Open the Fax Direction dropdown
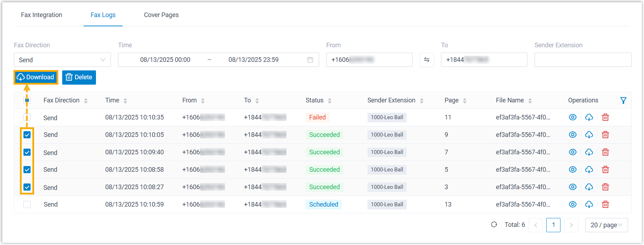644x245 pixels. 62,60
